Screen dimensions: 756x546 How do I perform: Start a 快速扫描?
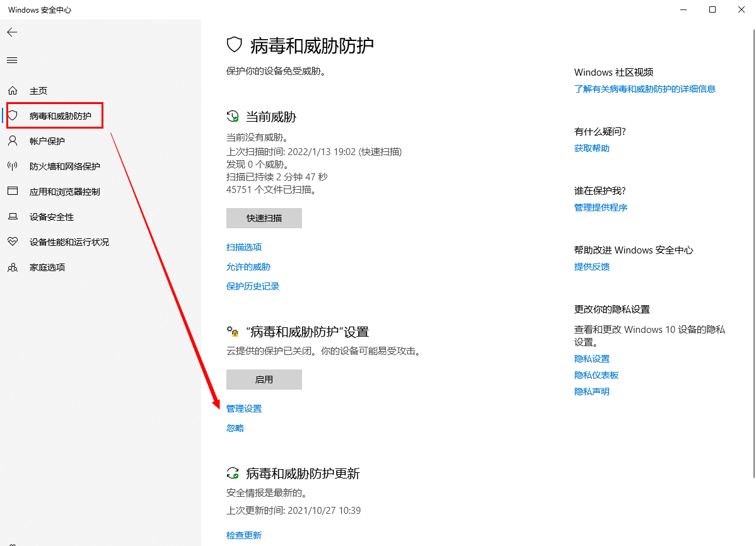pos(264,218)
